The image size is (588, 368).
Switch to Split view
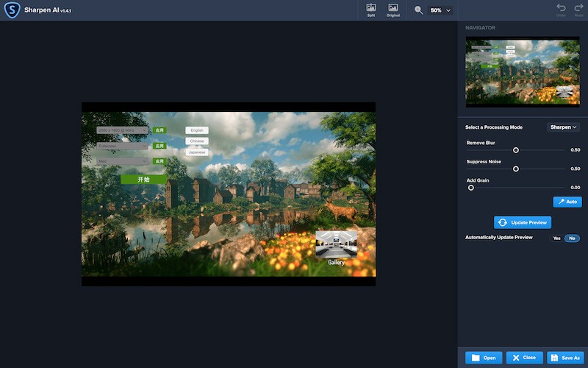coord(371,10)
